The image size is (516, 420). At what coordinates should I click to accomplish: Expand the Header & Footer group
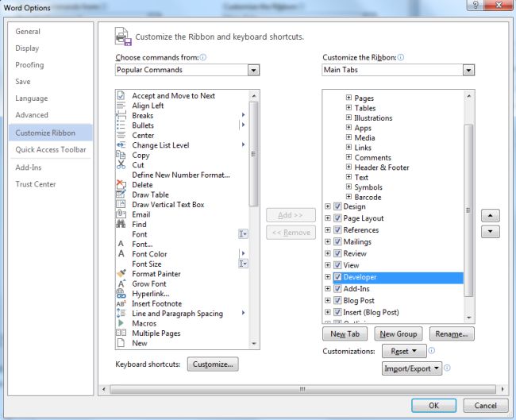pos(348,167)
